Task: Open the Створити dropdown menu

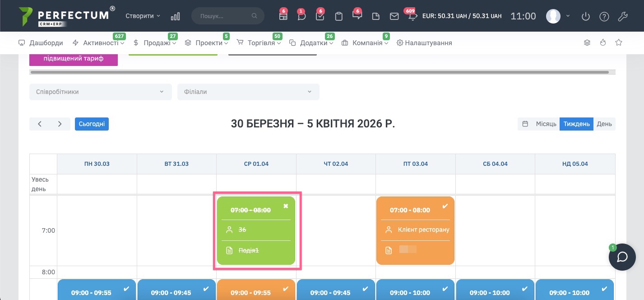Action: click(143, 16)
